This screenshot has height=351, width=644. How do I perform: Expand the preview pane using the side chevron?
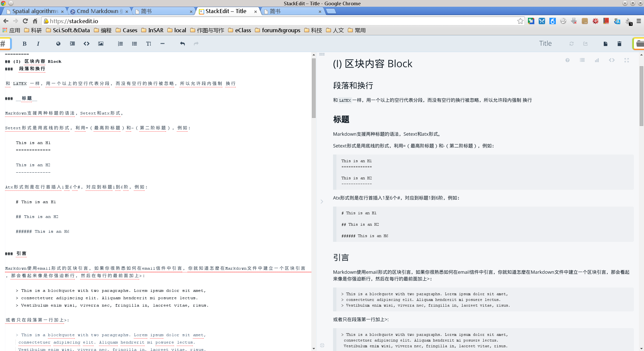tap(322, 202)
